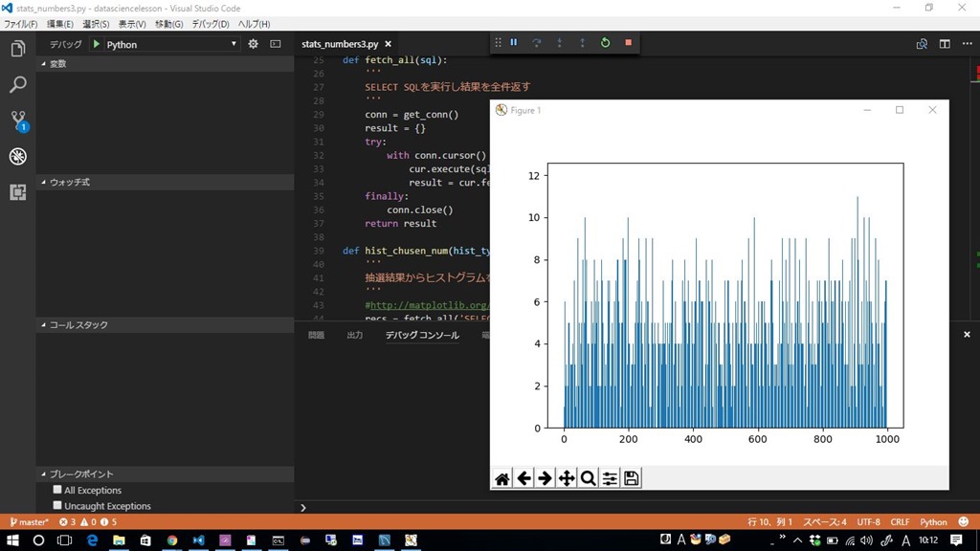The image size is (980, 551).
Task: Restart the debug session
Action: coord(605,43)
